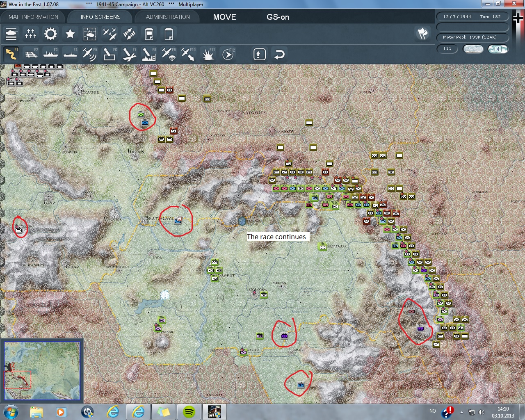Click the undo move arrow button
Screen dimensions: 525x420
pyautogui.click(x=279, y=54)
